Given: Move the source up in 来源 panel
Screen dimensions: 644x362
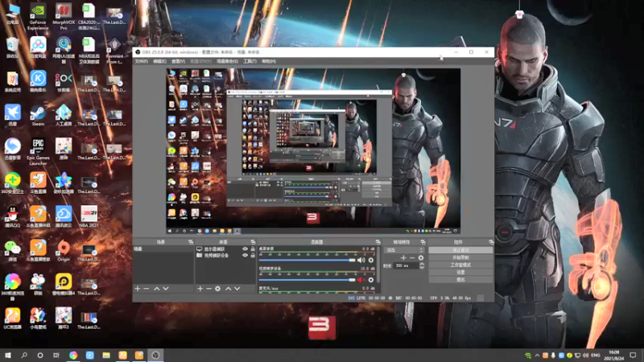Looking at the screenshot, I should point(229,289).
